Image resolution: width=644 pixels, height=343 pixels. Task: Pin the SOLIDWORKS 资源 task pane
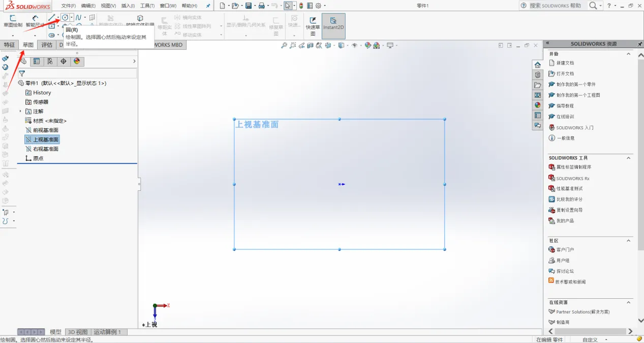pos(639,44)
